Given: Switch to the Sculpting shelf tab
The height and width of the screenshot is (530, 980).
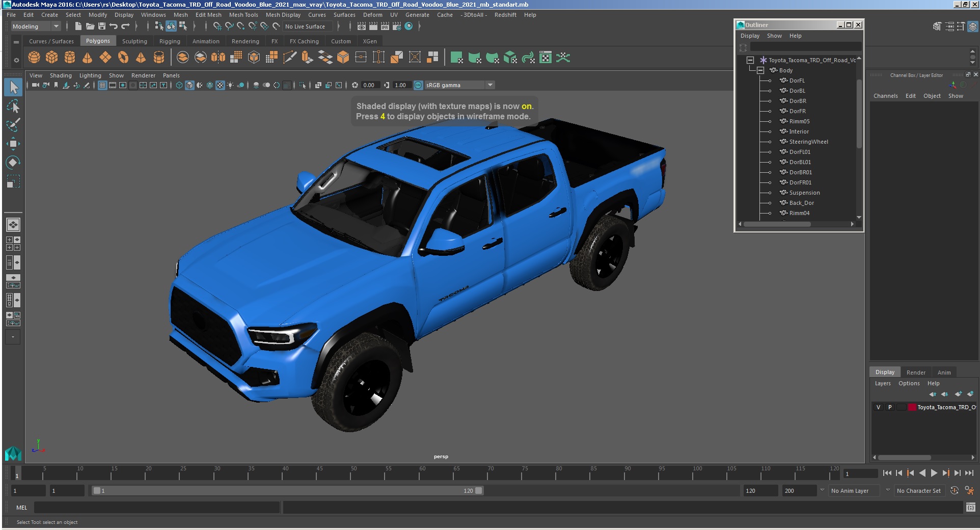Looking at the screenshot, I should point(134,41).
